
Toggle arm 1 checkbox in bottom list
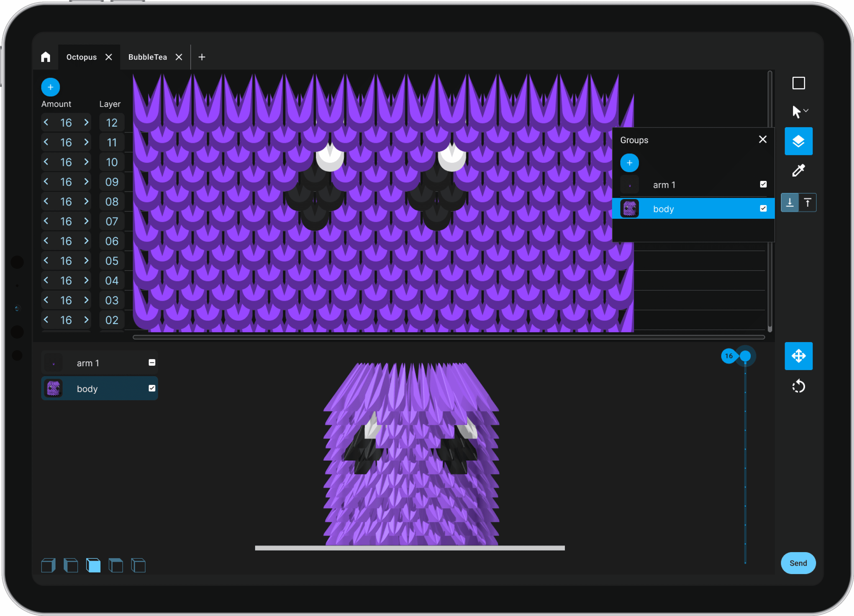(152, 363)
